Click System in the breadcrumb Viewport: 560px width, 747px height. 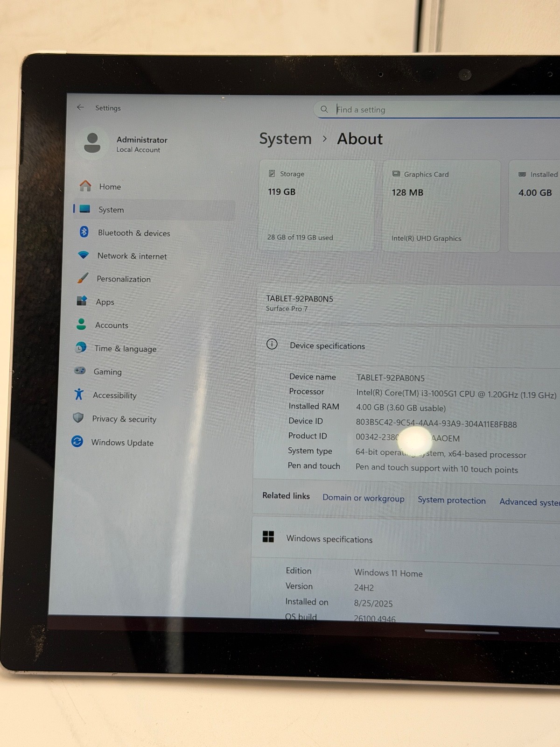pos(285,139)
